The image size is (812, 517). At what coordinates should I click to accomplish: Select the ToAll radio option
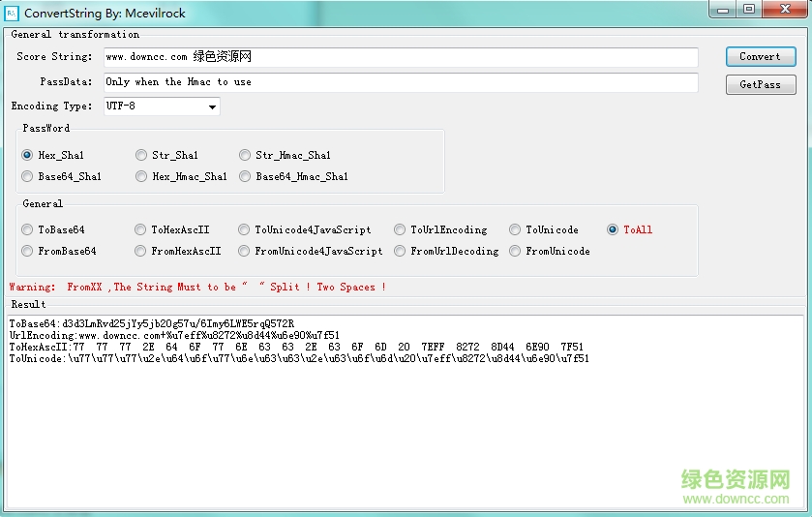(614, 230)
